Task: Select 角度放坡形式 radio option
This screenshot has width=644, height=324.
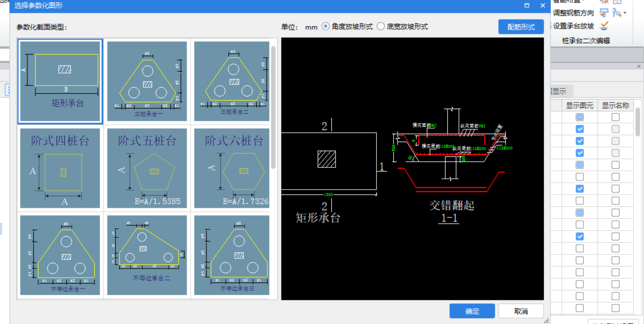Action: pos(326,27)
